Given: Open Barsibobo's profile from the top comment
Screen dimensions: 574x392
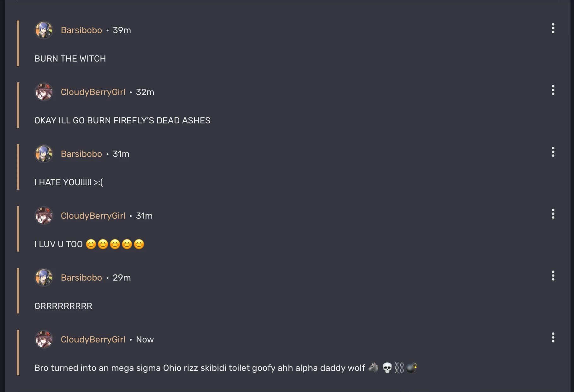Looking at the screenshot, I should coord(81,30).
